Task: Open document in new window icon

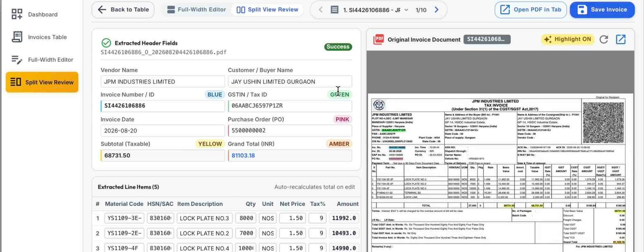Action: (621, 39)
